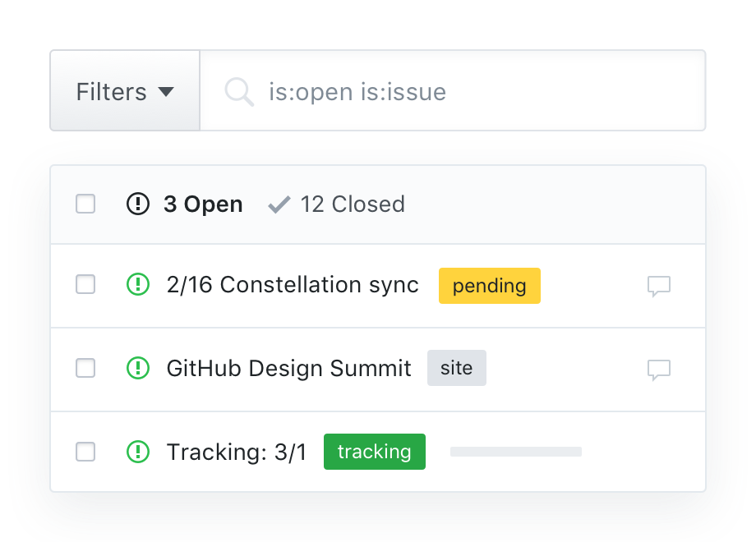Screen dimensions: 756x542
Task: Click the progress bar beside the tracking label
Action: tap(516, 451)
